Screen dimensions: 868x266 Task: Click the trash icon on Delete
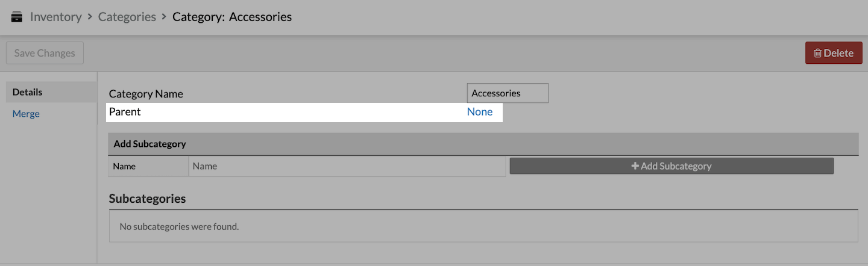click(817, 53)
